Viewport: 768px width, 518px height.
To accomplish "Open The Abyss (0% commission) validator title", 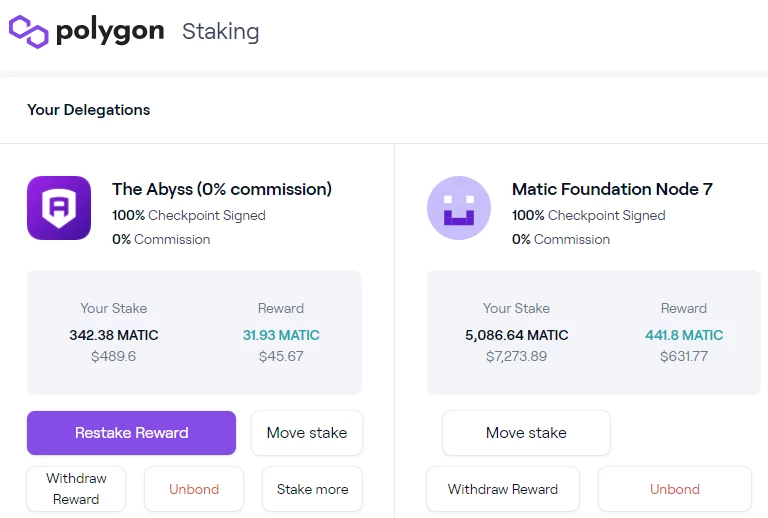I will 222,189.
